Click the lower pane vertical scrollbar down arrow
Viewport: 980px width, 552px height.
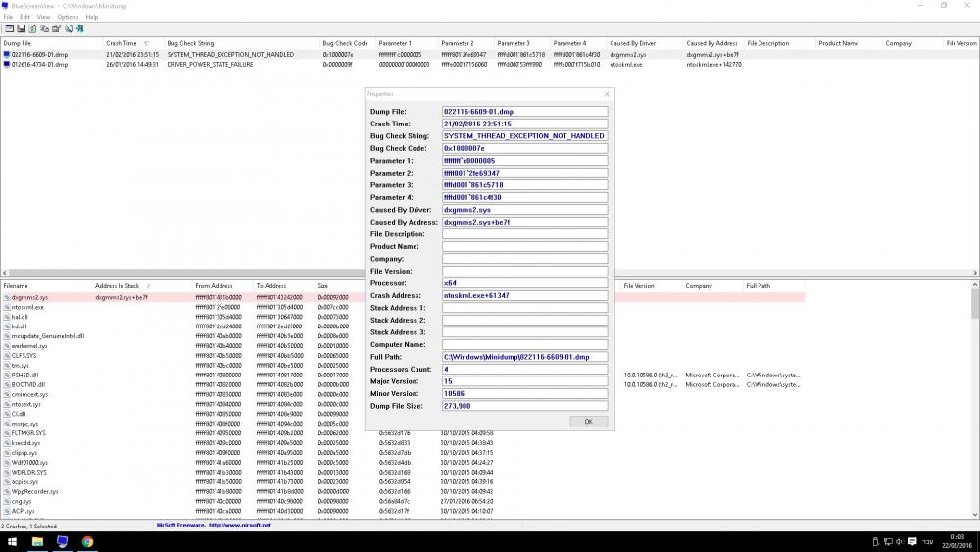click(975, 515)
